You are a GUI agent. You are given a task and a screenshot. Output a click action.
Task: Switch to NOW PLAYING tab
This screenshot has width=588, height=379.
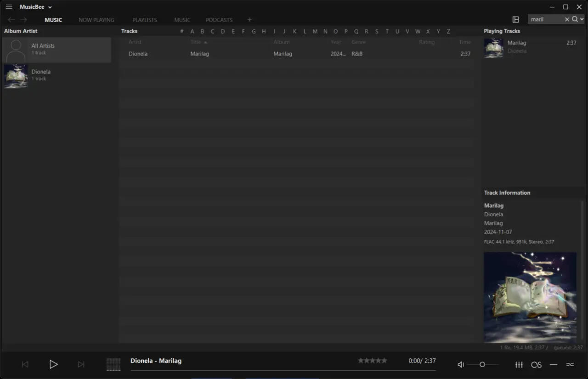click(x=96, y=20)
